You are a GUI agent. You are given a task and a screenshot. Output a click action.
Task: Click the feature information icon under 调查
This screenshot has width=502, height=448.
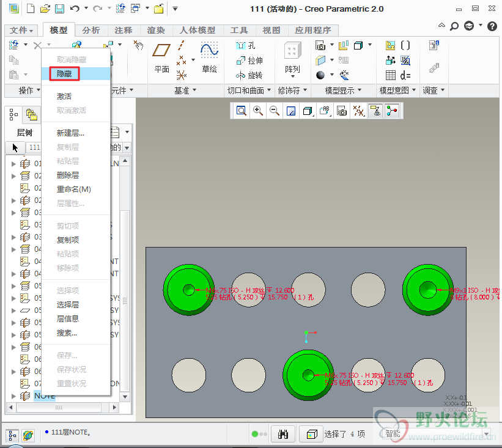[434, 45]
